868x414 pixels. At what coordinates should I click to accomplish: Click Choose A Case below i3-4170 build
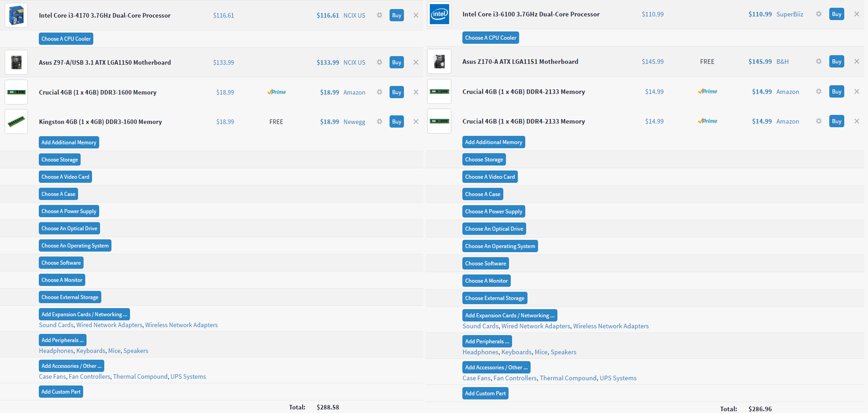click(x=58, y=194)
